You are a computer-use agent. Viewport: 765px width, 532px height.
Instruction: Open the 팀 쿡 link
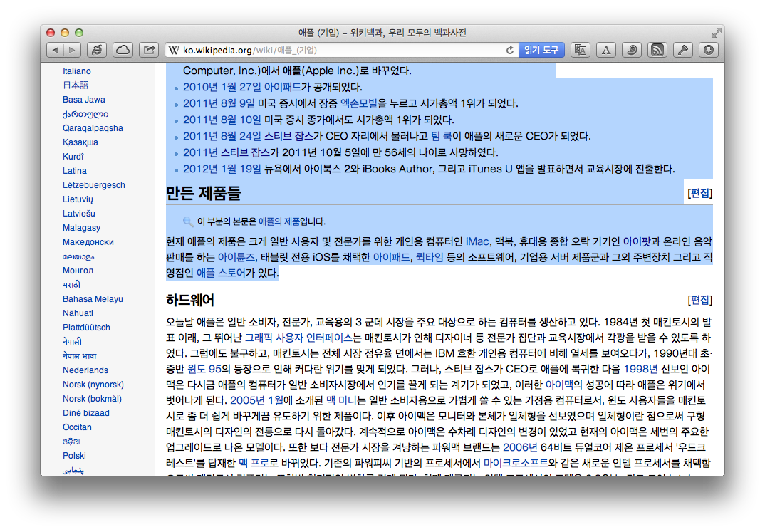click(442, 136)
